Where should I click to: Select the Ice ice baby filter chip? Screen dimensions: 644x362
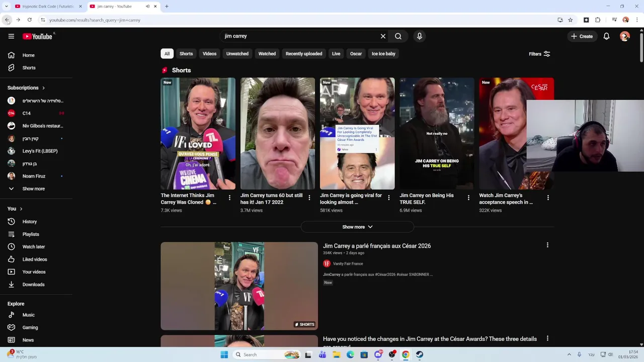[x=383, y=54]
